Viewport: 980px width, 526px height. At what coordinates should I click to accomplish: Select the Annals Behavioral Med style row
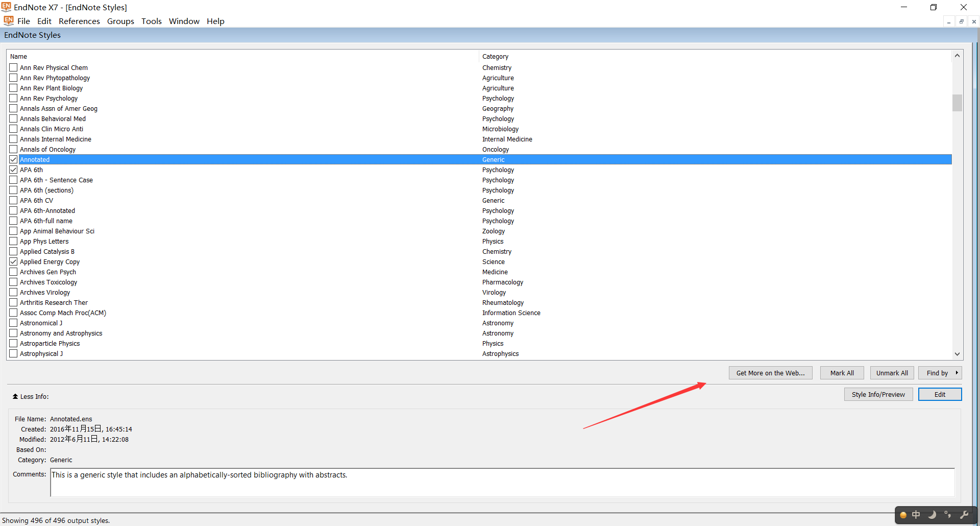click(x=480, y=118)
